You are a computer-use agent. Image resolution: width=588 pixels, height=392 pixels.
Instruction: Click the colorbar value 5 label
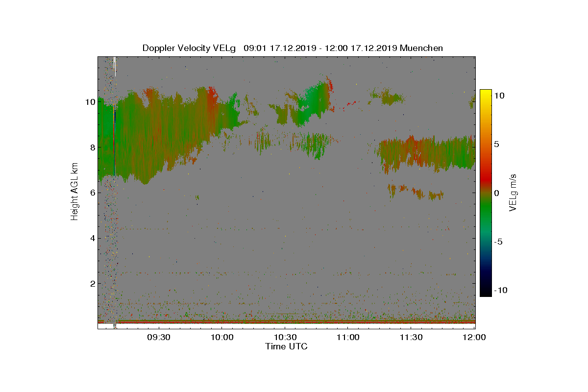pyautogui.click(x=497, y=145)
